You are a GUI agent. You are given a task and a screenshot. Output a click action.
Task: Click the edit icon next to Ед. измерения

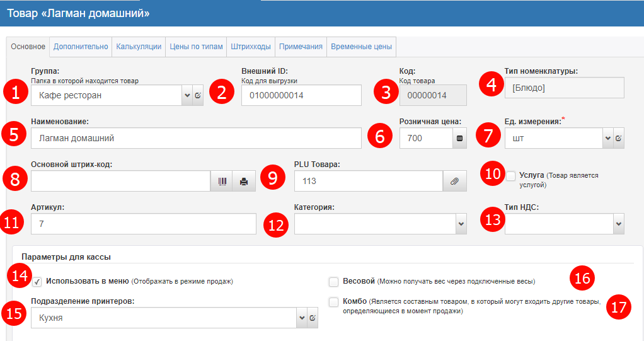[x=618, y=139]
